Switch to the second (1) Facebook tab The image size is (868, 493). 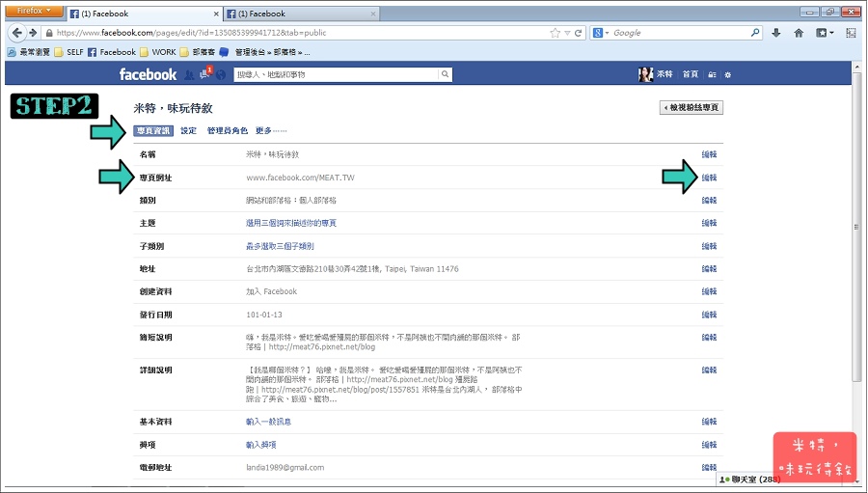302,14
